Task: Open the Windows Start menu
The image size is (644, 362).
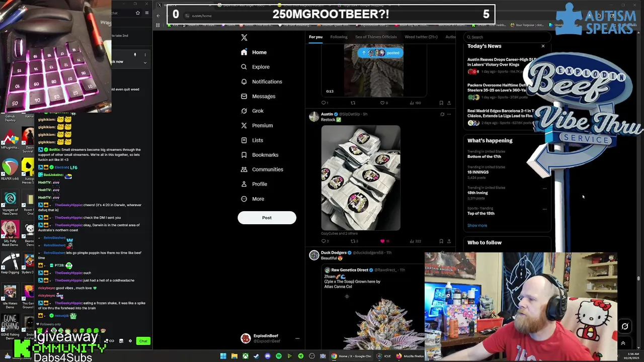Action: click(223, 356)
